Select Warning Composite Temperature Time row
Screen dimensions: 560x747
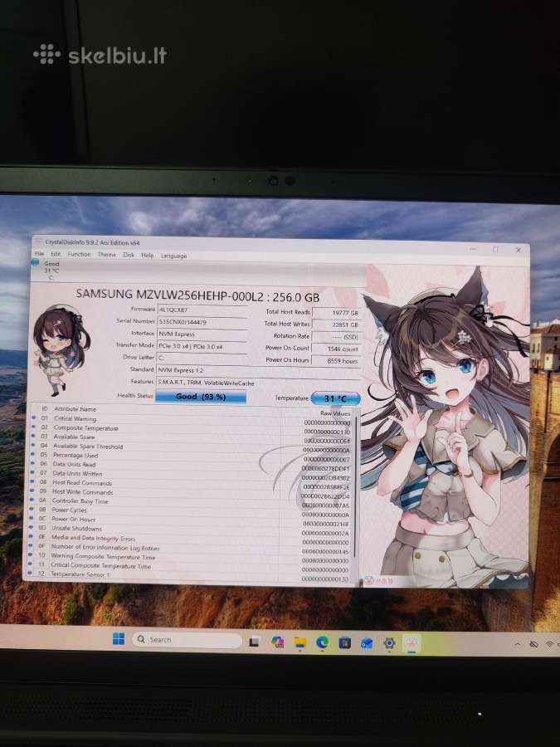point(192,558)
